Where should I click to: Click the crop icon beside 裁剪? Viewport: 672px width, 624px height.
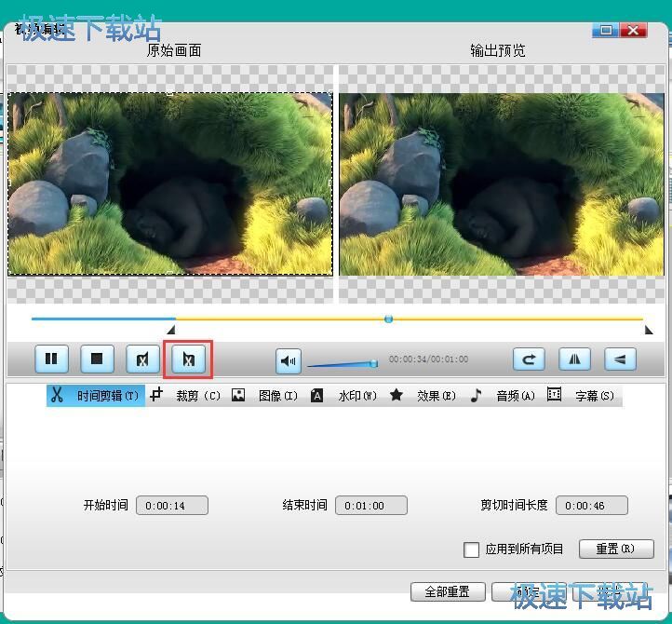(156, 394)
